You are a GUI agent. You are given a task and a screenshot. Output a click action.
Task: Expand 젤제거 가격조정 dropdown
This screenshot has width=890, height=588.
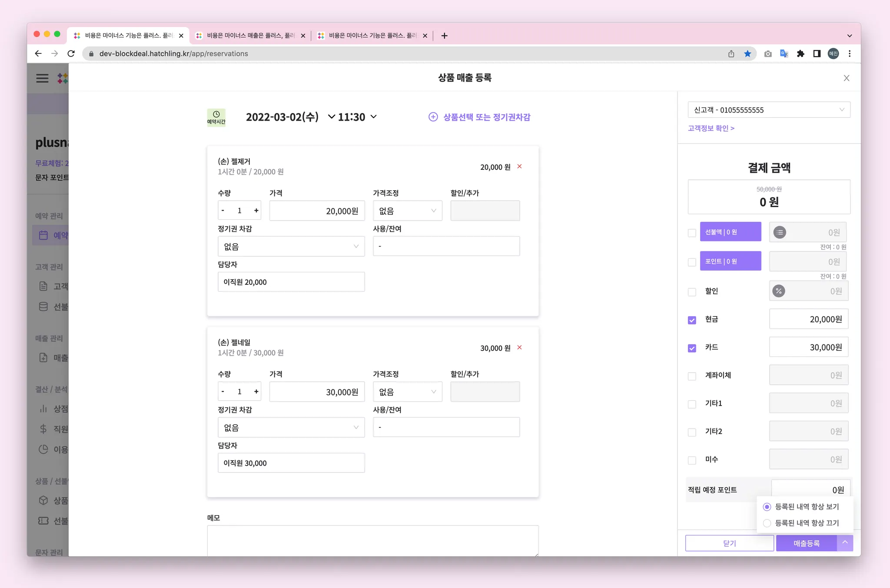click(x=407, y=211)
